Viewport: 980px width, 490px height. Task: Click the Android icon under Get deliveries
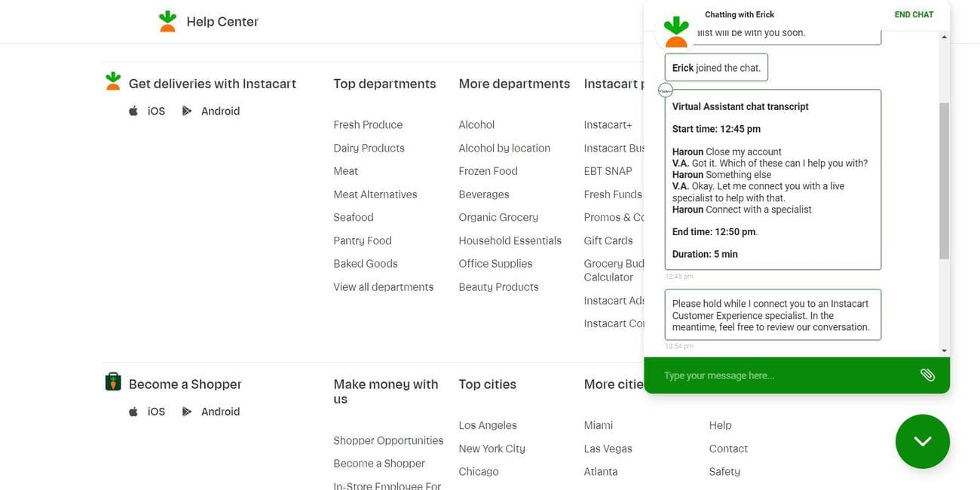click(x=186, y=111)
